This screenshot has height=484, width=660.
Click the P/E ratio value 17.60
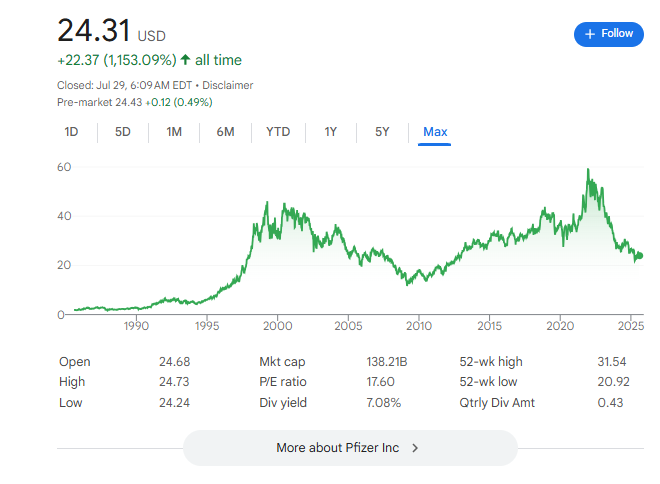click(x=380, y=382)
